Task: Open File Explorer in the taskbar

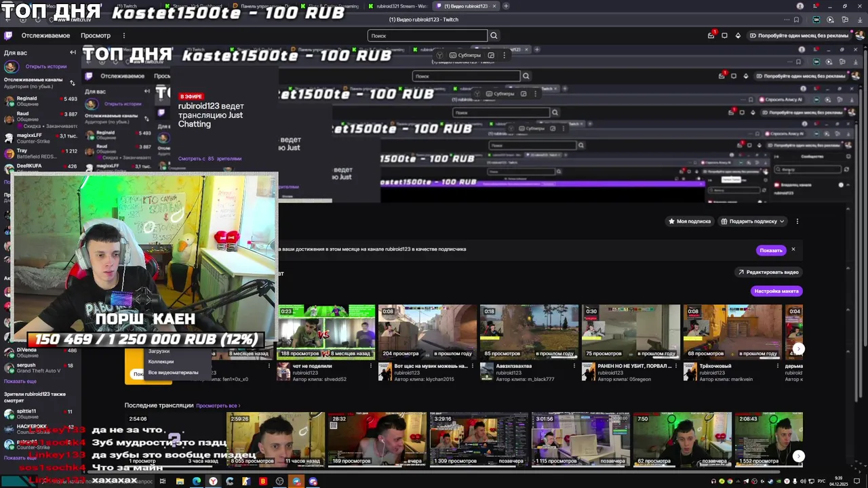Action: pyautogui.click(x=180, y=481)
